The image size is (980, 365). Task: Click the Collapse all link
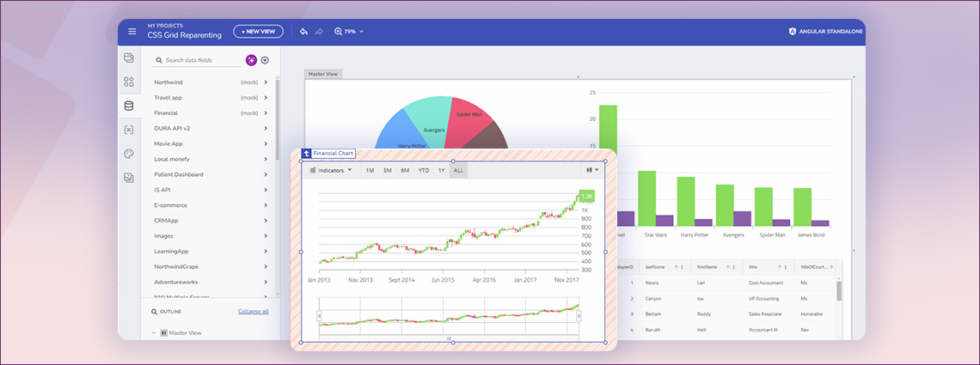253,312
